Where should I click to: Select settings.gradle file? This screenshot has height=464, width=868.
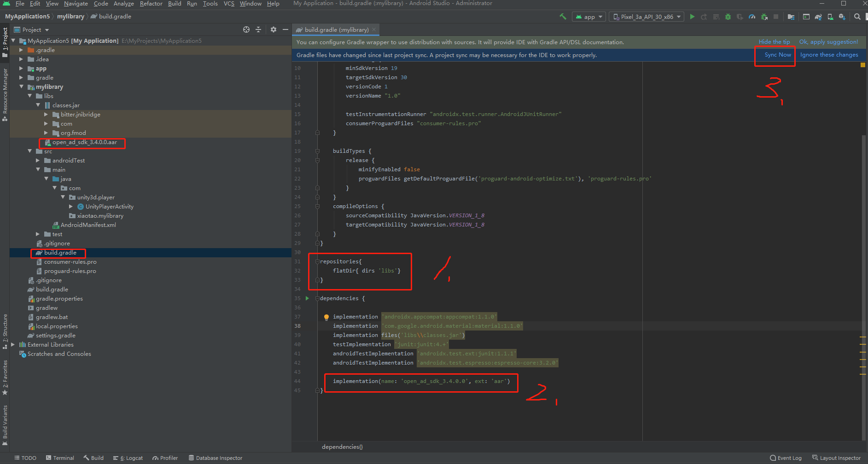click(55, 336)
